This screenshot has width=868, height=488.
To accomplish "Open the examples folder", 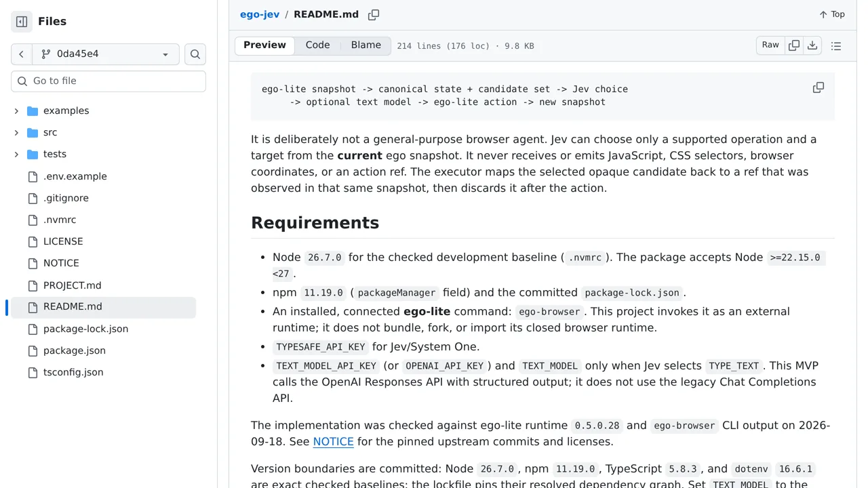I will (x=66, y=111).
